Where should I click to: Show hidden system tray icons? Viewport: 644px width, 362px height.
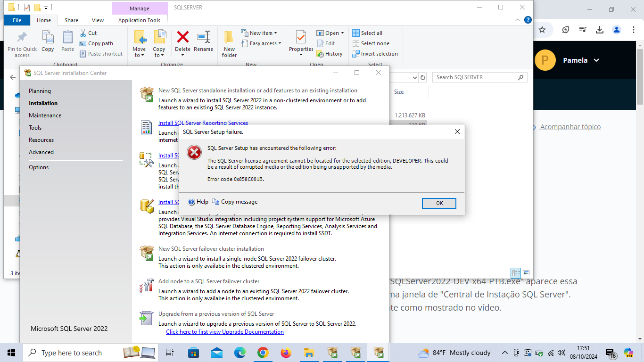pyautogui.click(x=504, y=353)
